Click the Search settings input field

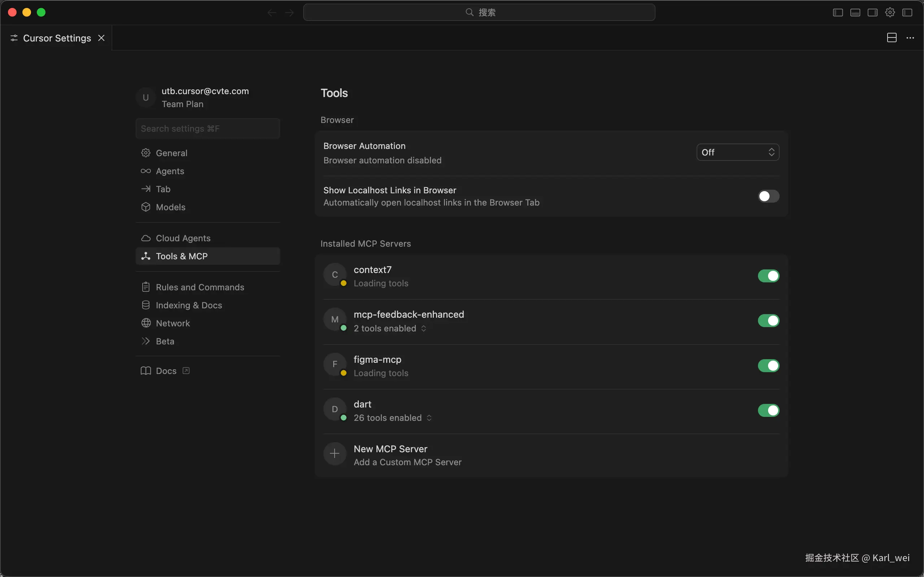click(207, 129)
